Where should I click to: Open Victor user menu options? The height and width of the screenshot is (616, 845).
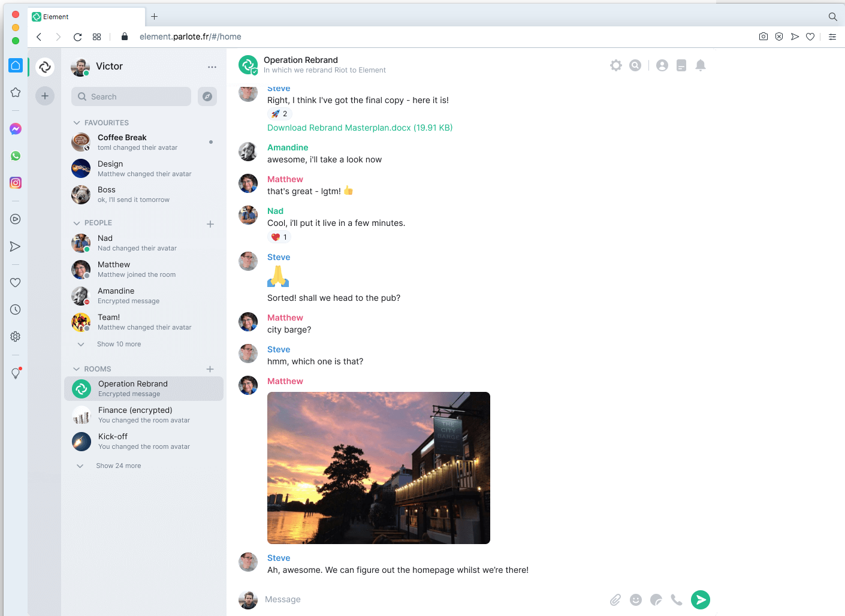[212, 67]
